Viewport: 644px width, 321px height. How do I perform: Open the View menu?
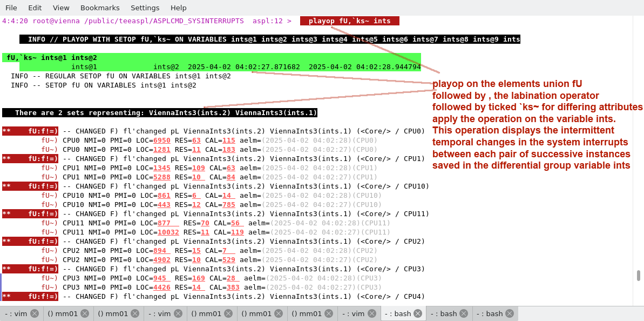[61, 8]
